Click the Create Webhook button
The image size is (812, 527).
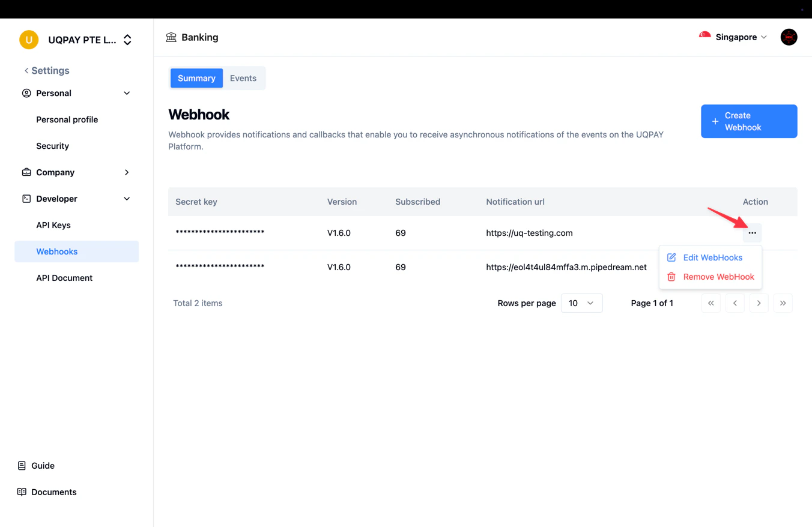[749, 121]
